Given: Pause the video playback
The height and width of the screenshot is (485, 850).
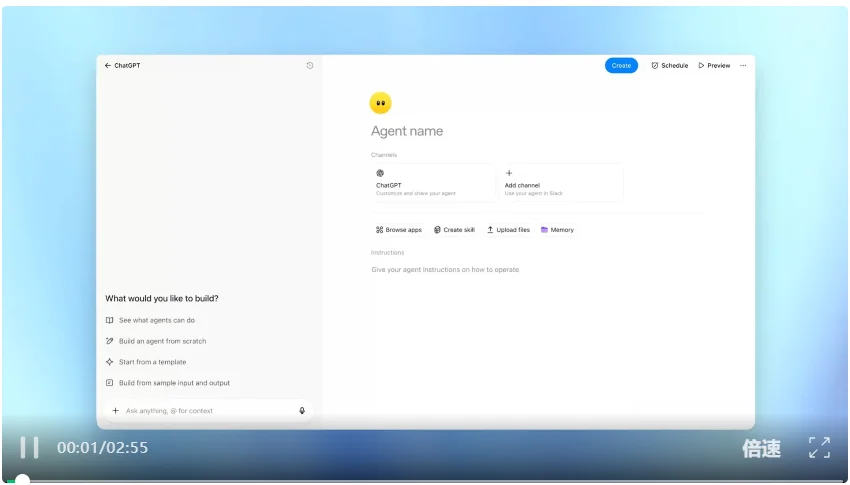Looking at the screenshot, I should pyautogui.click(x=29, y=448).
